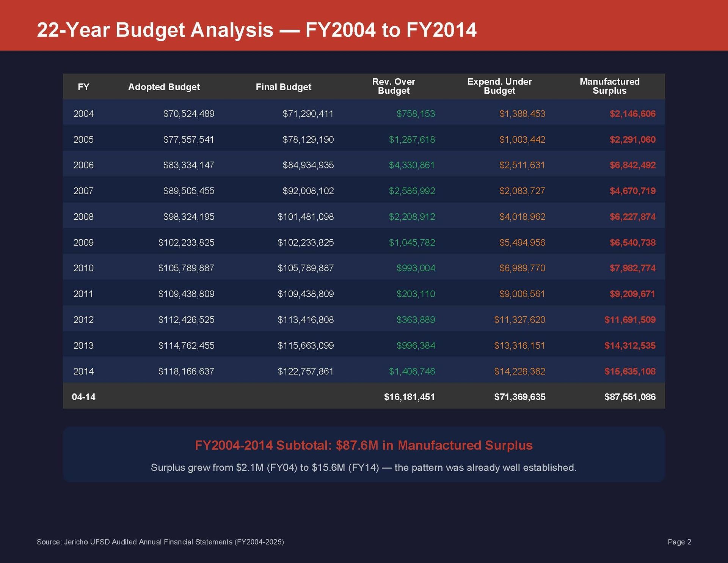
Task: Click the orange $14,228,362 expenditure value
Action: tap(519, 371)
